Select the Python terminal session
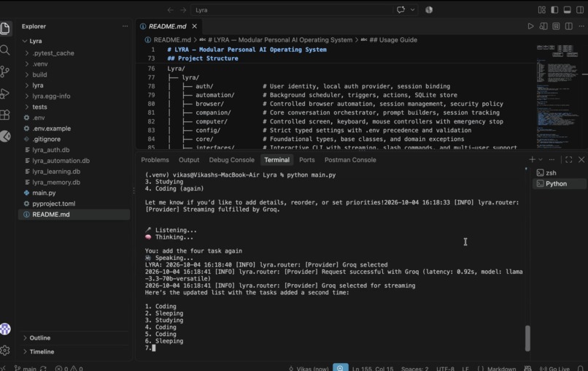 tap(560, 183)
